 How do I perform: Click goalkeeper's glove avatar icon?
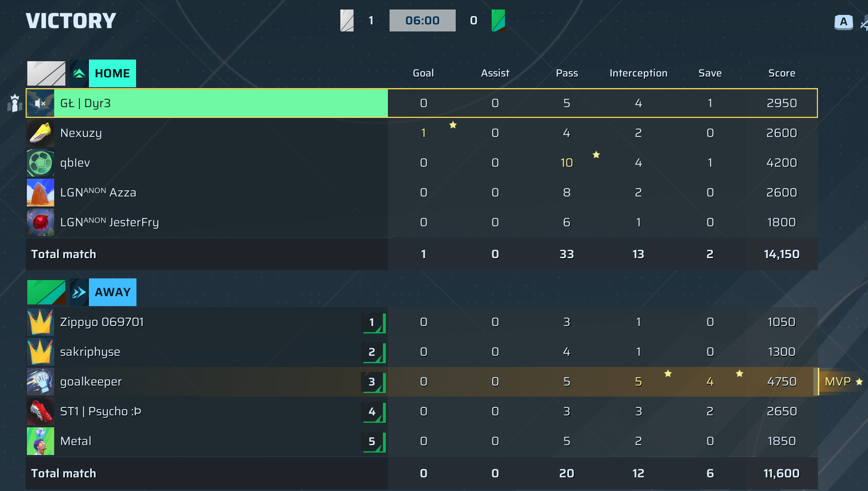(41, 381)
